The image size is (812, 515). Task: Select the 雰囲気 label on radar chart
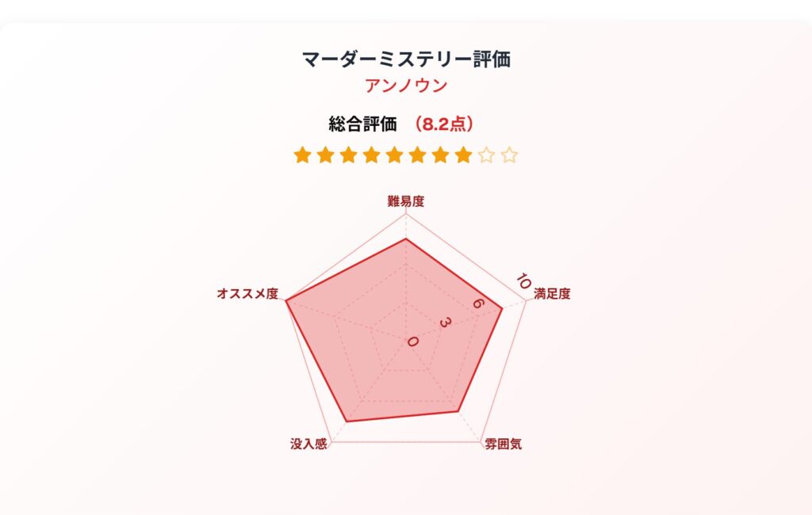[503, 444]
